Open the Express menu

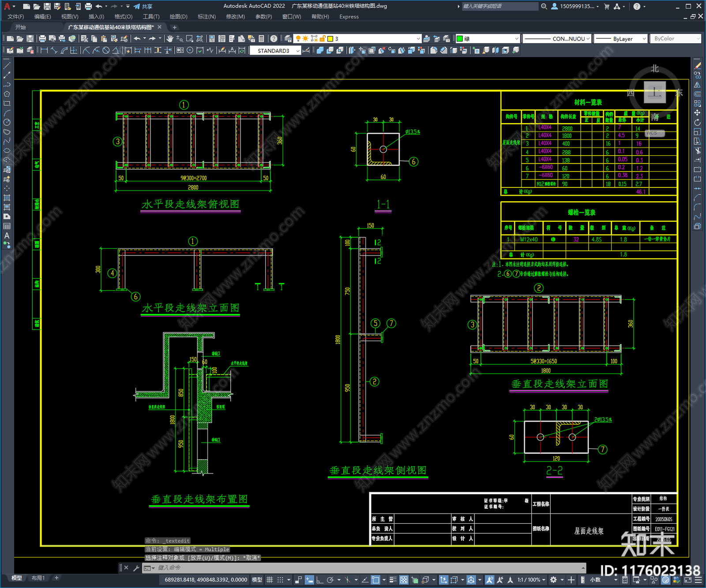(349, 17)
